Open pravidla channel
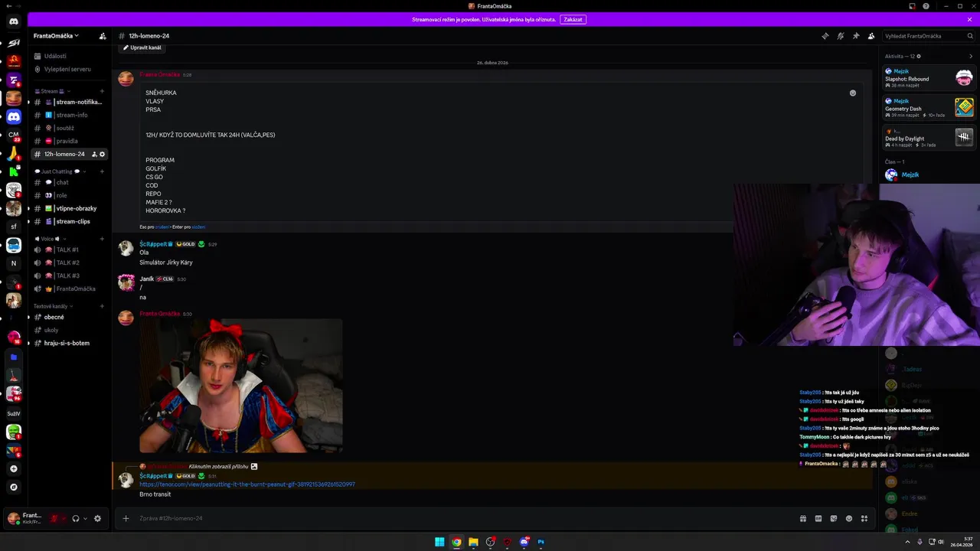This screenshot has height=551, width=980. [x=70, y=141]
